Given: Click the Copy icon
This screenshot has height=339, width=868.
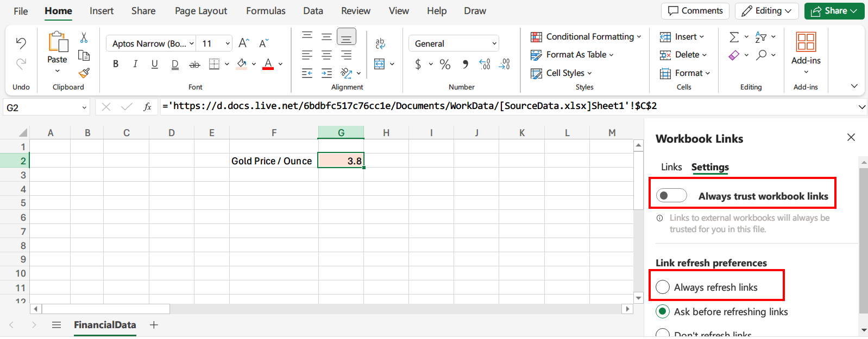Looking at the screenshot, I should [x=84, y=55].
